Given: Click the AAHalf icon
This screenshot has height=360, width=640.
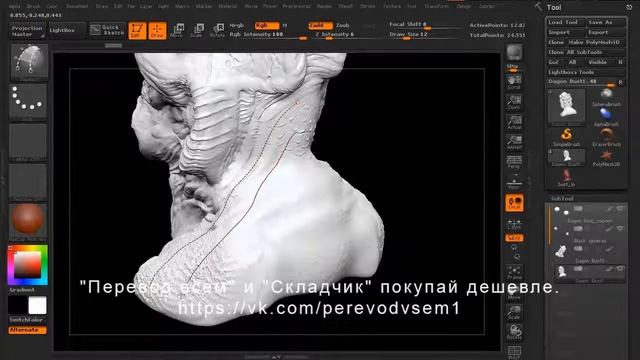Looking at the screenshot, I should tap(514, 142).
